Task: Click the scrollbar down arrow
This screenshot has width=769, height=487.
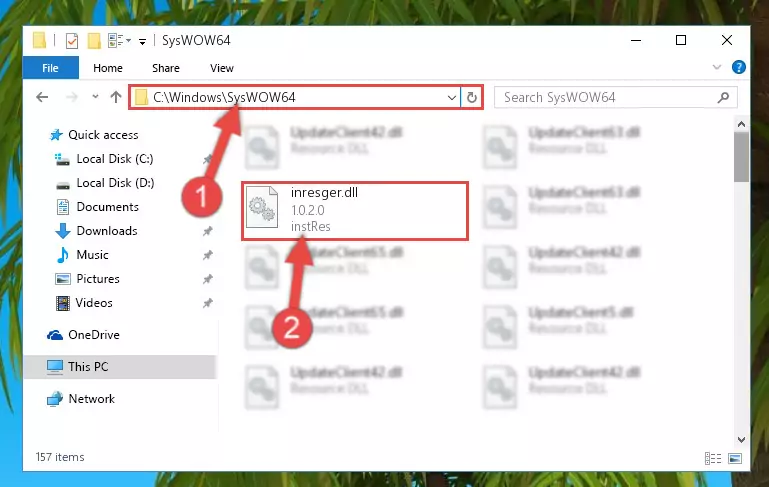Action: tap(741, 440)
